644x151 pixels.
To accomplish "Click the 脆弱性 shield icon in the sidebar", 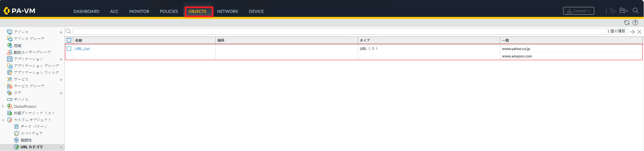I will [x=17, y=140].
